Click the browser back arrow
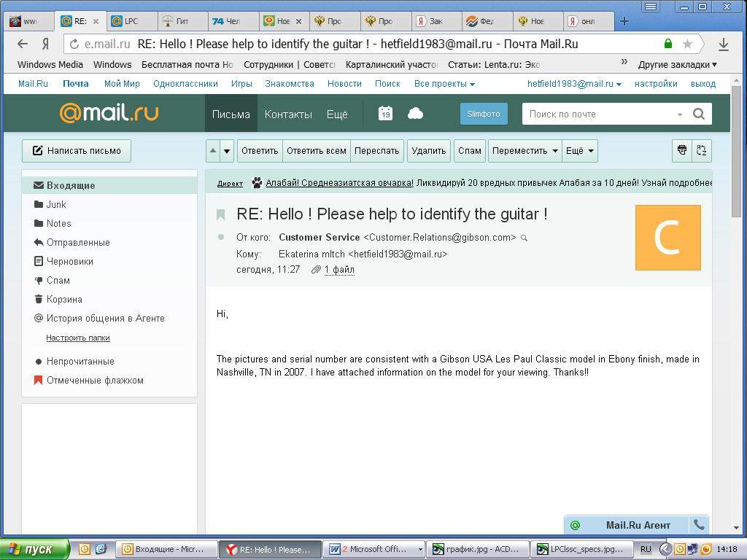This screenshot has width=747, height=560. [x=23, y=44]
